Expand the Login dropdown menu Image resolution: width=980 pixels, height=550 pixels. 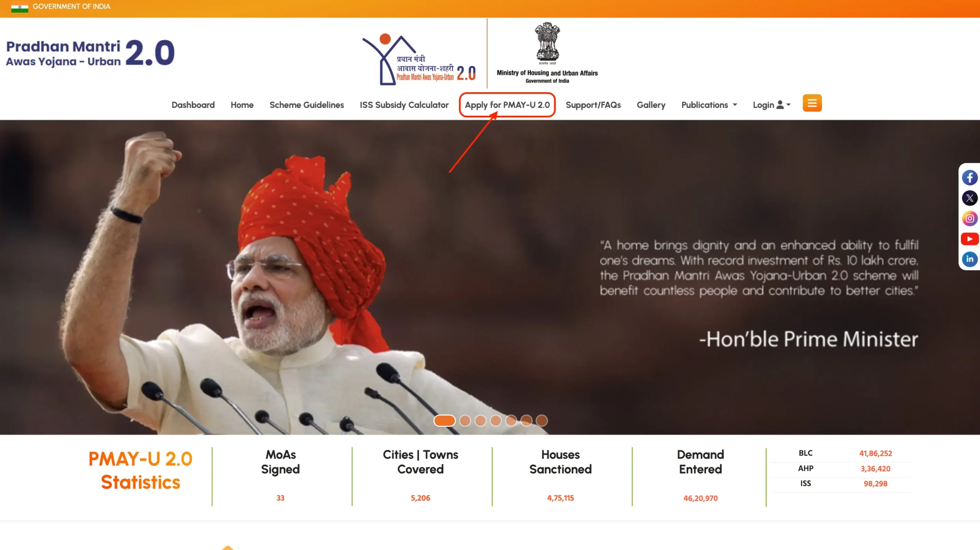771,105
